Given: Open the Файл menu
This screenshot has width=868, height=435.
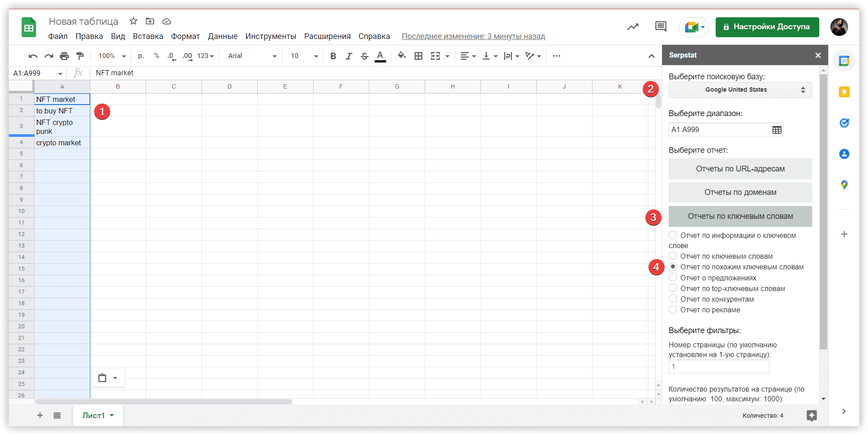Looking at the screenshot, I should pos(58,36).
